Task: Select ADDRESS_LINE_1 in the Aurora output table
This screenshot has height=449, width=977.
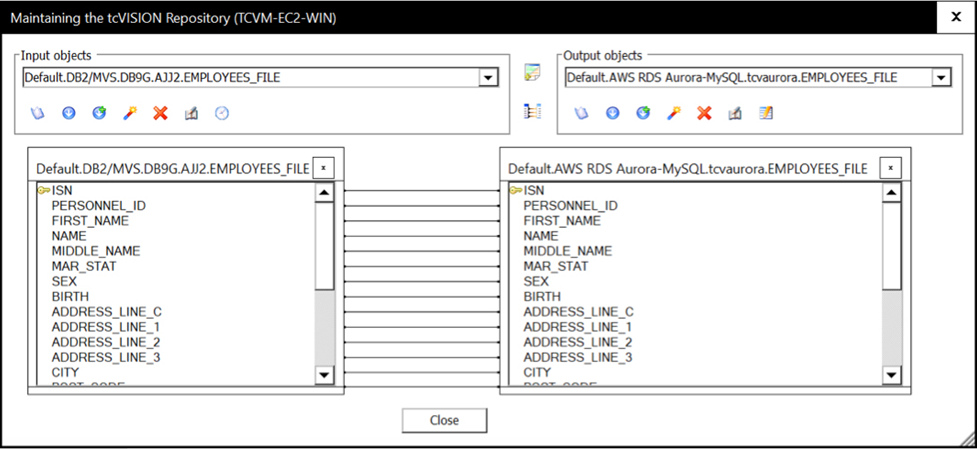Action: 578,327
